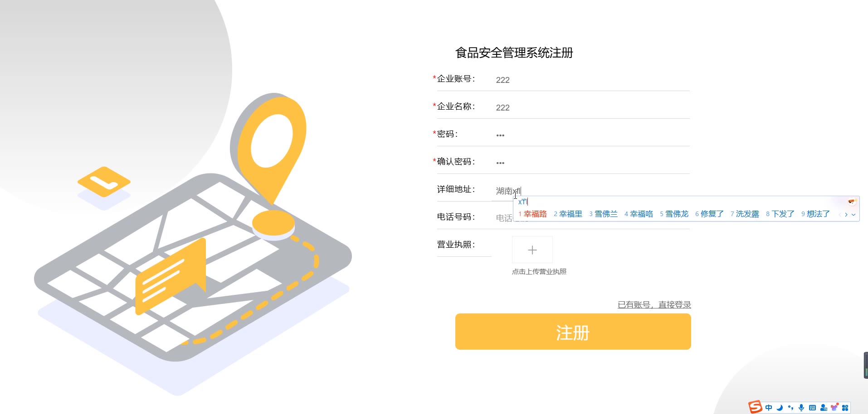Go to the next candidate page arrow

[846, 215]
